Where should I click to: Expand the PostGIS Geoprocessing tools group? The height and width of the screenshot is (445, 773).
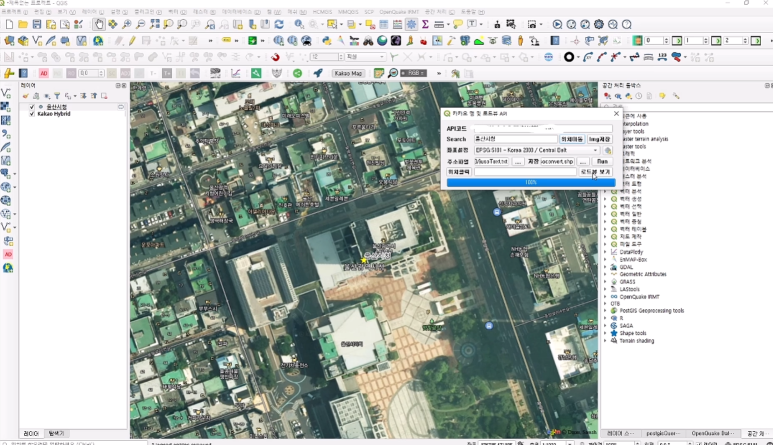click(x=605, y=311)
